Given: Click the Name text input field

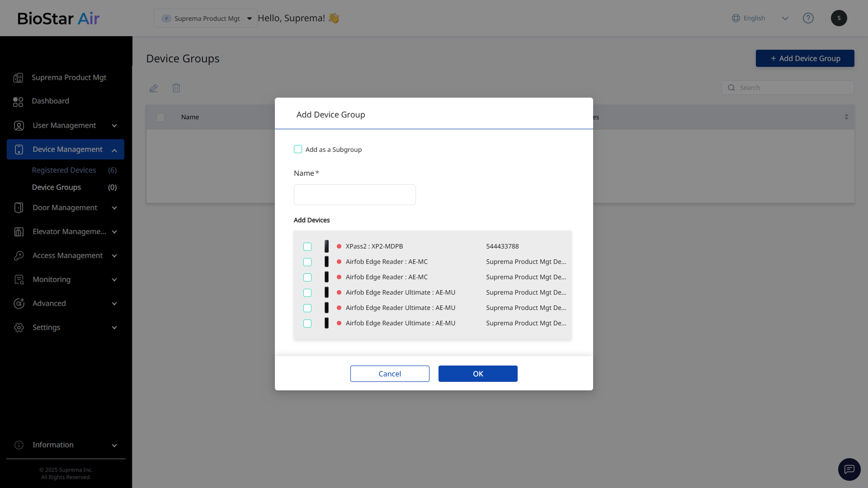Looking at the screenshot, I should click(x=354, y=195).
